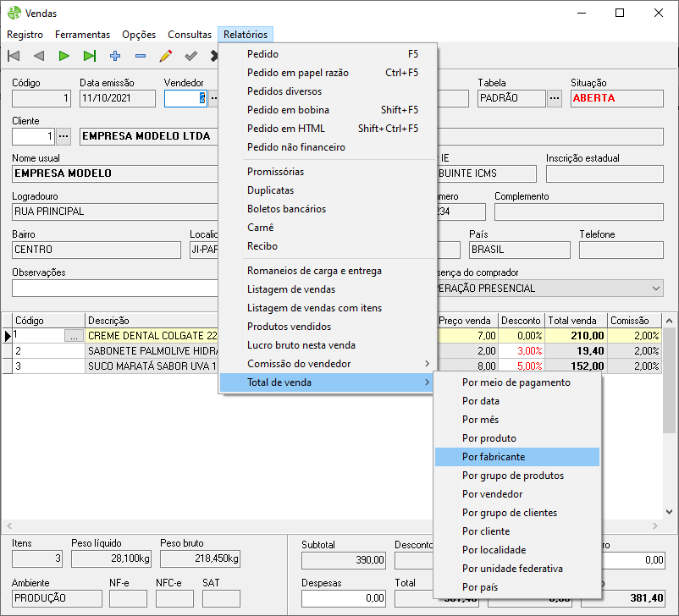The height and width of the screenshot is (616, 679).
Task: Click the product code ellipsis in row 1
Action: pos(75,336)
